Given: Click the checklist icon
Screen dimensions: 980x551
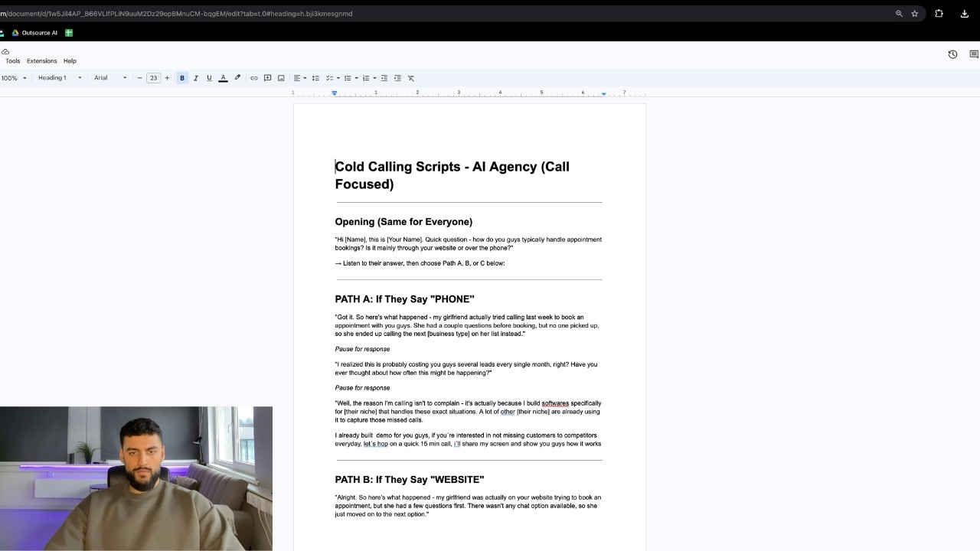Looking at the screenshot, I should click(x=330, y=78).
